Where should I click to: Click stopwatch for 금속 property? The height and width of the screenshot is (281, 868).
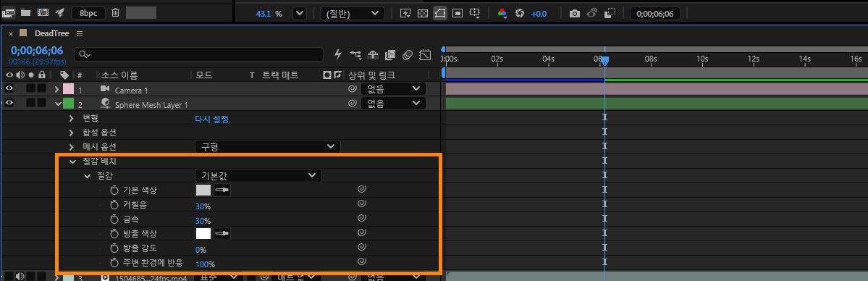(x=114, y=219)
